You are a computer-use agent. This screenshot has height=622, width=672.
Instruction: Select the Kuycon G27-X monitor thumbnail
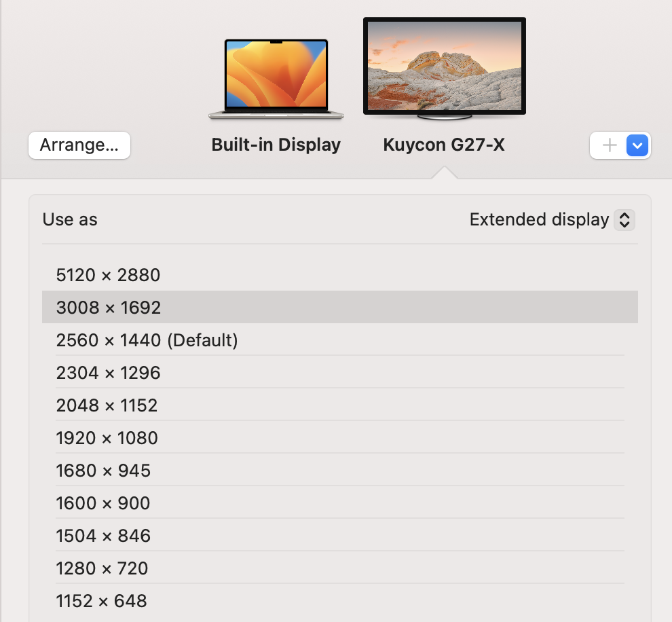click(x=445, y=69)
